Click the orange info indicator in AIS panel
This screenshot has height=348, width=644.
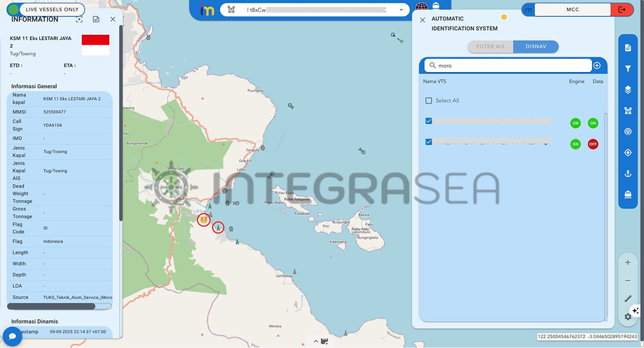point(504,18)
